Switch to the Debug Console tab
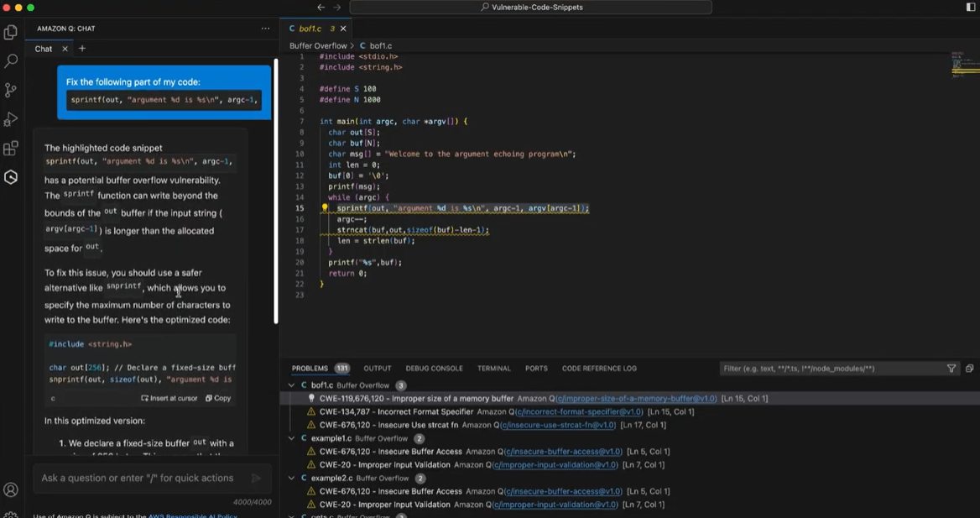 point(434,369)
